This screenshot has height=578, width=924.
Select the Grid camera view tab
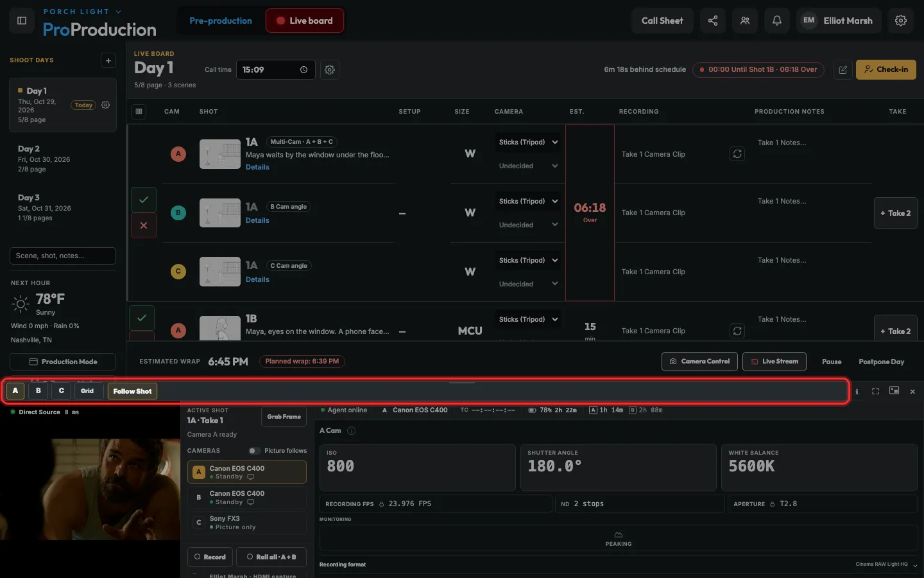[87, 391]
